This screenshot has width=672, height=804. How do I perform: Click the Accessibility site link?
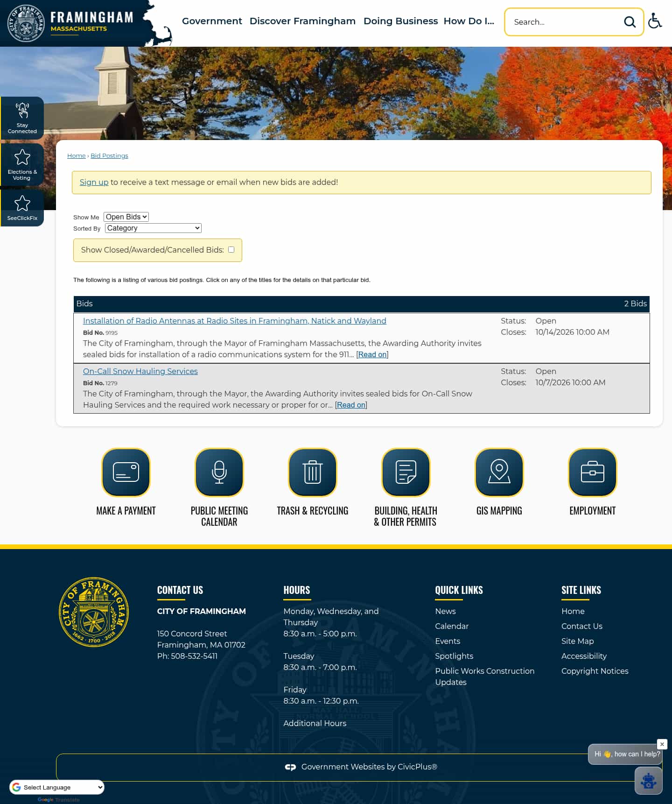pyautogui.click(x=584, y=656)
